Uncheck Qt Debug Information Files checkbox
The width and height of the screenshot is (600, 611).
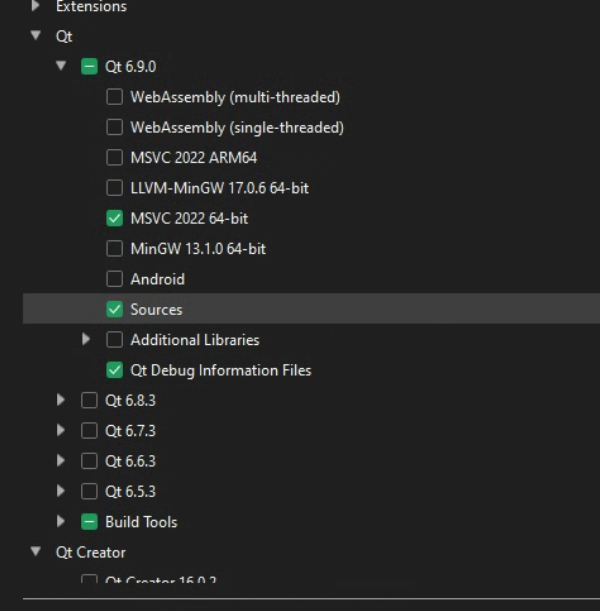pyautogui.click(x=115, y=370)
